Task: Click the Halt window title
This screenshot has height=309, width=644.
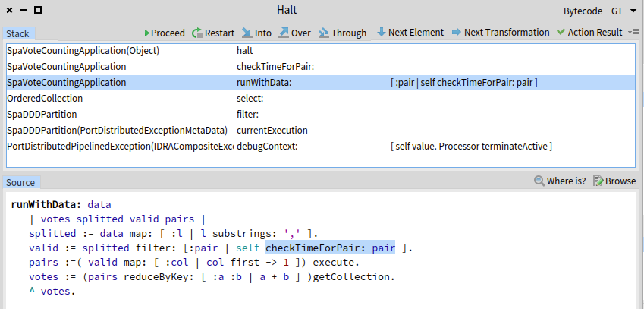Action: pos(287,10)
